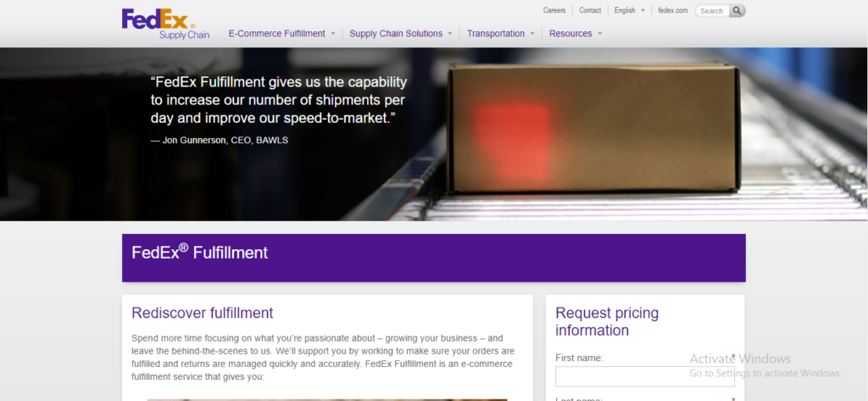Click the FedEx Supply Chain logo
Viewport: 868px width, 401px height.
165,24
